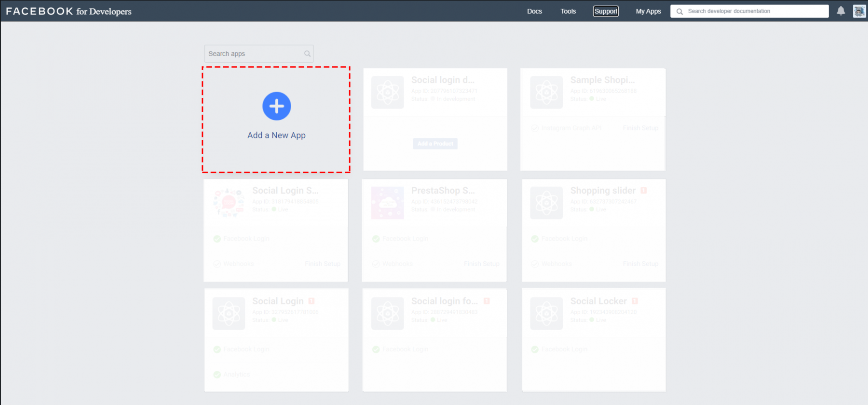Image resolution: width=868 pixels, height=405 pixels.
Task: Click the red alert badge on Social login fo...
Action: (487, 301)
